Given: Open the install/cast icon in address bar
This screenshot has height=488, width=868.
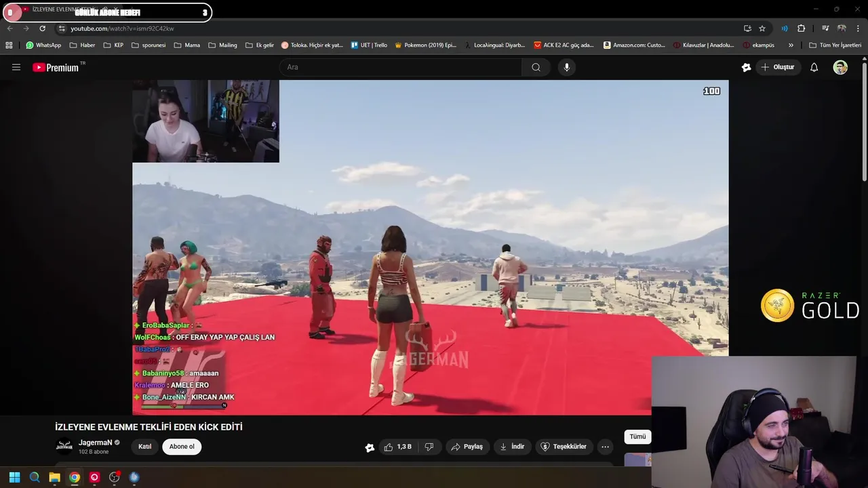Looking at the screenshot, I should point(747,28).
